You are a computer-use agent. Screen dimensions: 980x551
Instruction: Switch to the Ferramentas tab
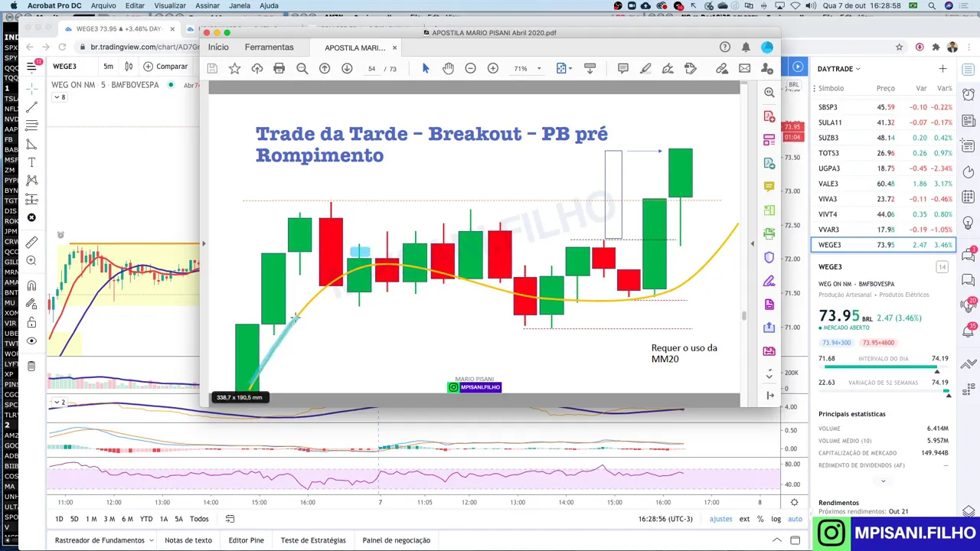coord(269,47)
